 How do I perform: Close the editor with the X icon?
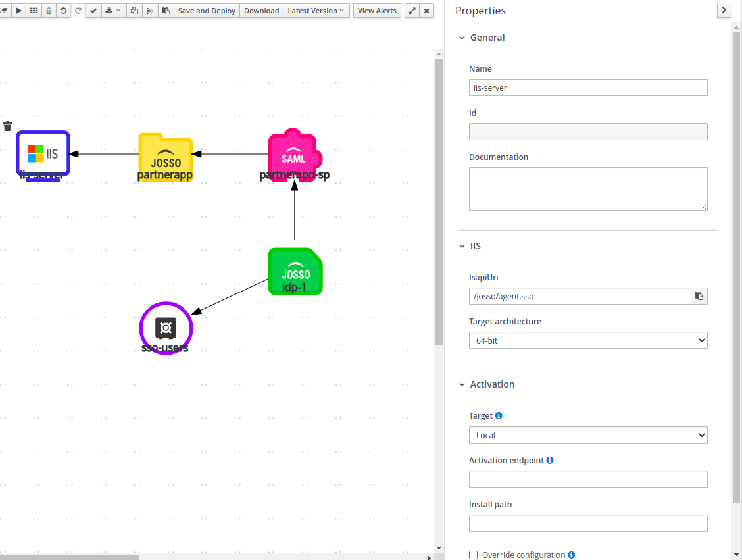click(427, 11)
